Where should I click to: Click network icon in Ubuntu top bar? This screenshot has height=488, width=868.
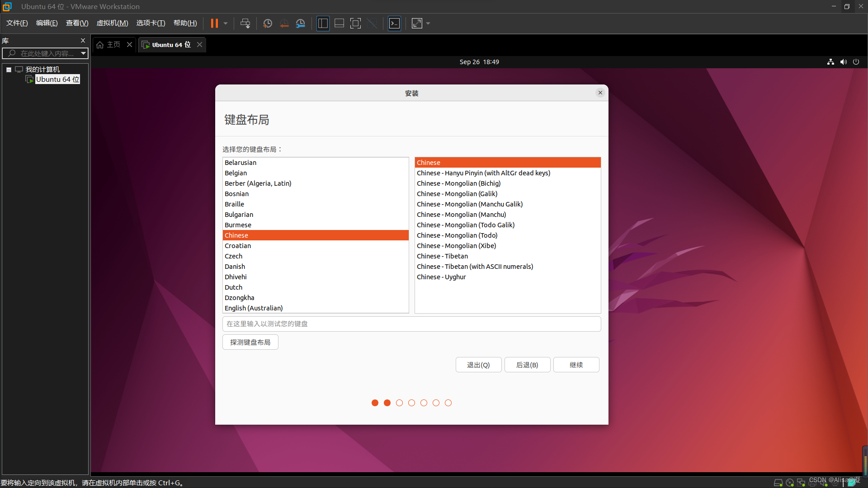[x=830, y=62]
